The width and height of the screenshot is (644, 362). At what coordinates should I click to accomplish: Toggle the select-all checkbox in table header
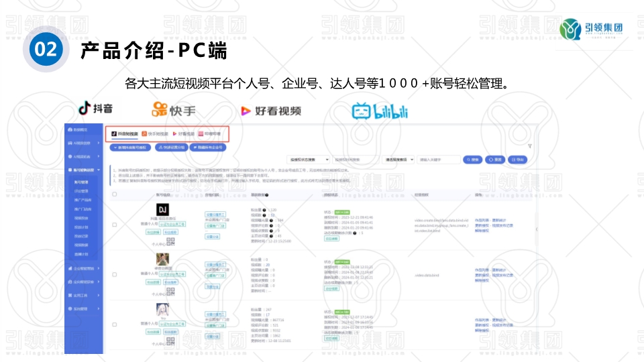pyautogui.click(x=115, y=194)
